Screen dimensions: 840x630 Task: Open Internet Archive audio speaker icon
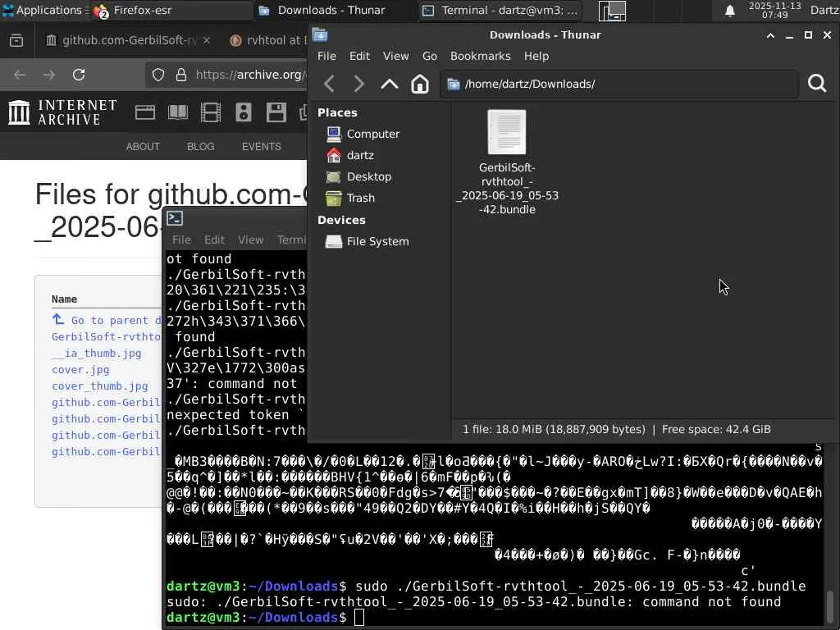(x=243, y=112)
